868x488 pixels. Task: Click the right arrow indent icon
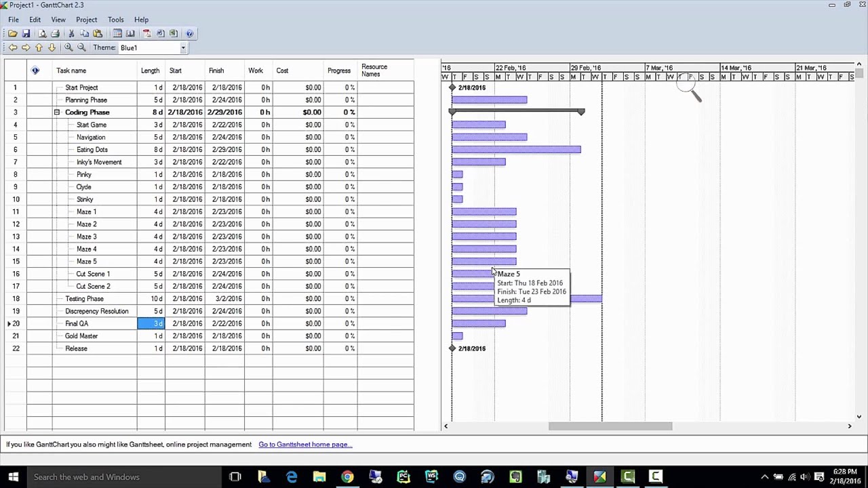[x=26, y=47]
